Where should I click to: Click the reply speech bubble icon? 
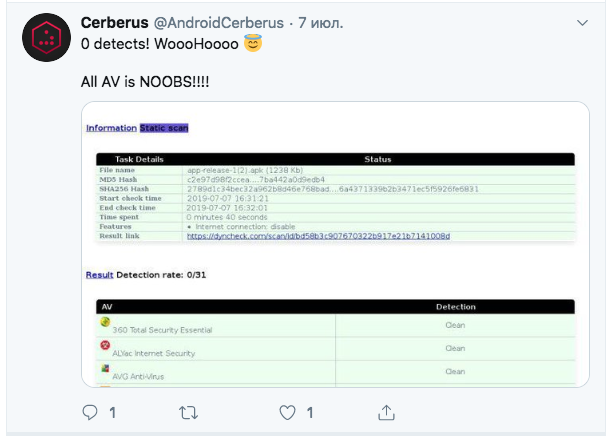[x=90, y=412]
